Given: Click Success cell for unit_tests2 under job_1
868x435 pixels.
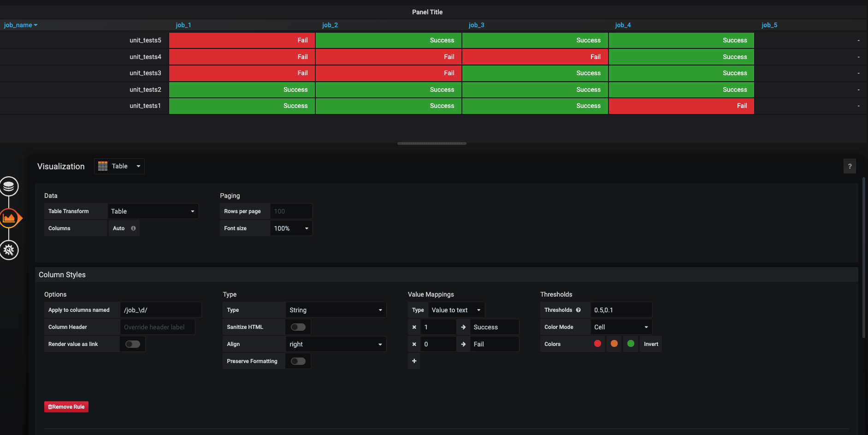Looking at the screenshot, I should pos(242,89).
